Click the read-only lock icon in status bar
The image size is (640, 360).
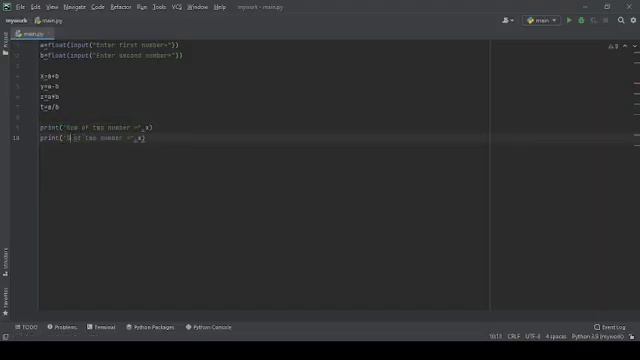click(631, 337)
